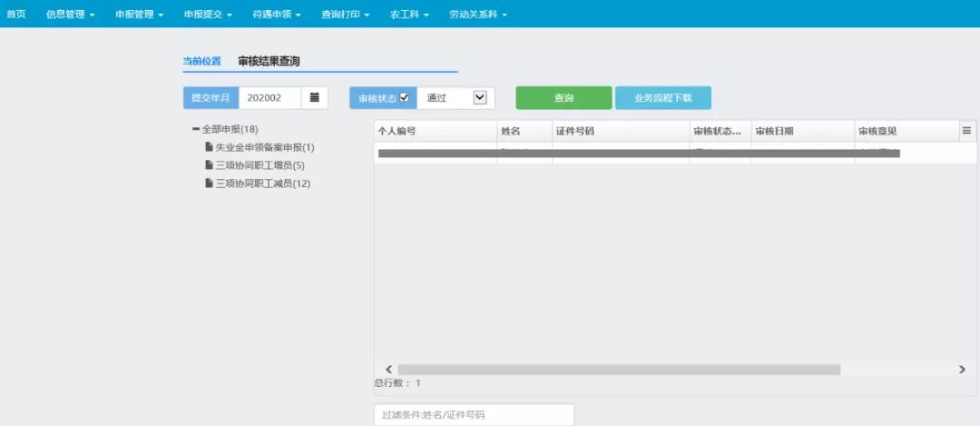Click the horizontal scrollbar of the table
The image size is (980, 426).
tap(617, 370)
